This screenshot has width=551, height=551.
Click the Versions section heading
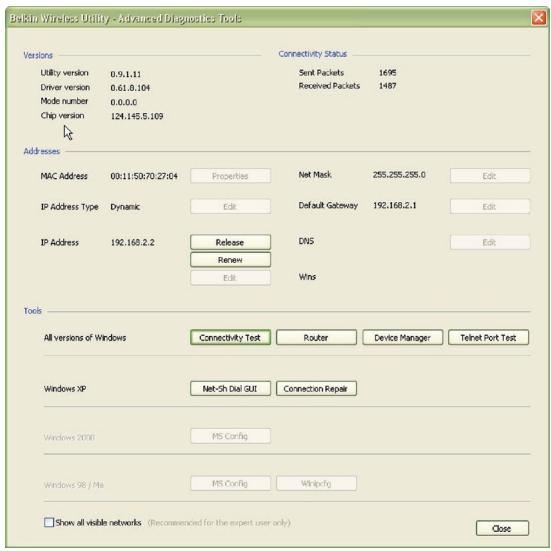pos(38,55)
